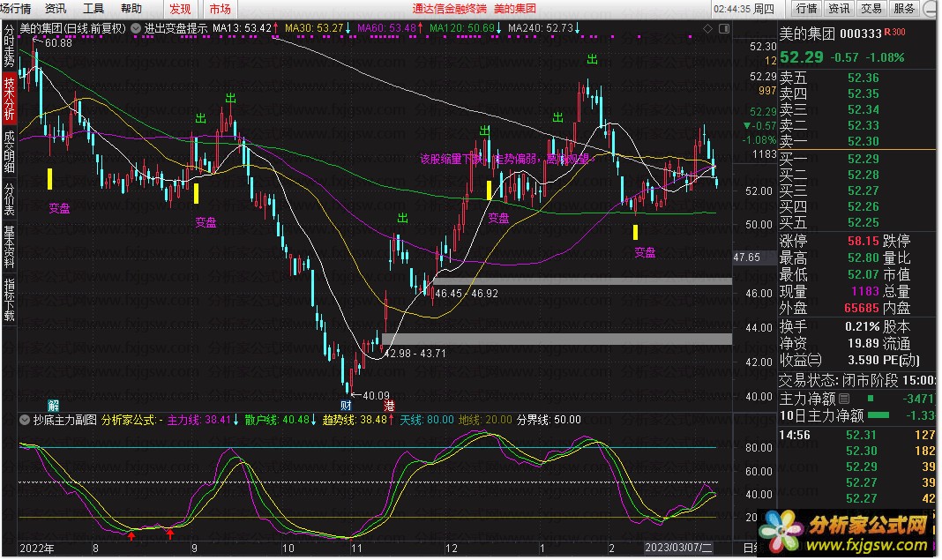This screenshot has width=942, height=560.
Task: Select the 技术分析 sidebar tab
Action: [x=9, y=99]
